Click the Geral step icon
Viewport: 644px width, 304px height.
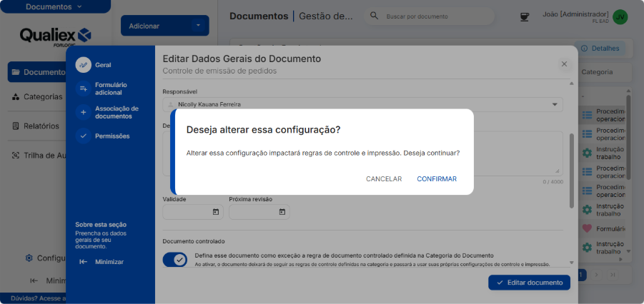click(84, 65)
